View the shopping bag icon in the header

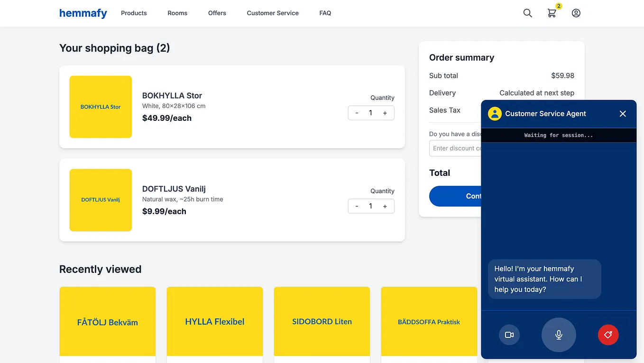pyautogui.click(x=552, y=13)
